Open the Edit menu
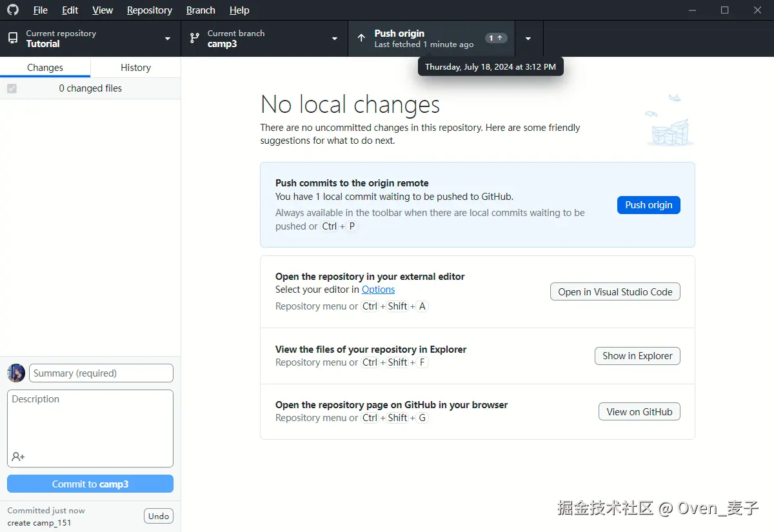 coord(70,10)
